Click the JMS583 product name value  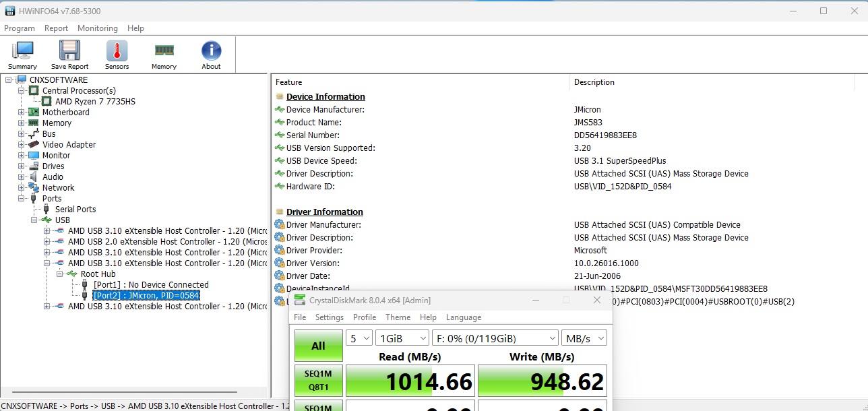click(x=588, y=123)
